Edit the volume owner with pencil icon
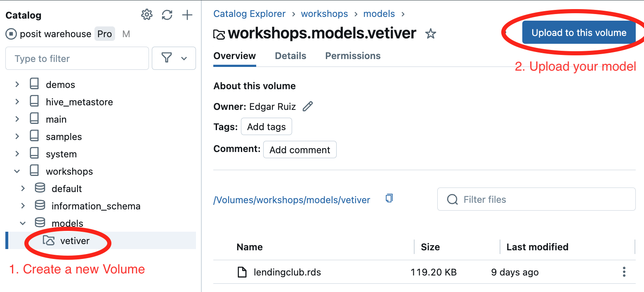644x292 pixels. pos(308,107)
